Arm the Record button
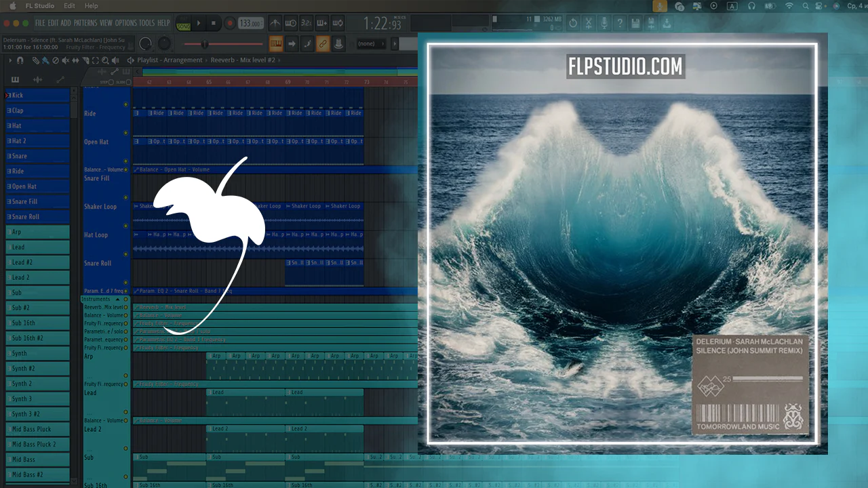The width and height of the screenshot is (868, 488). [x=229, y=23]
